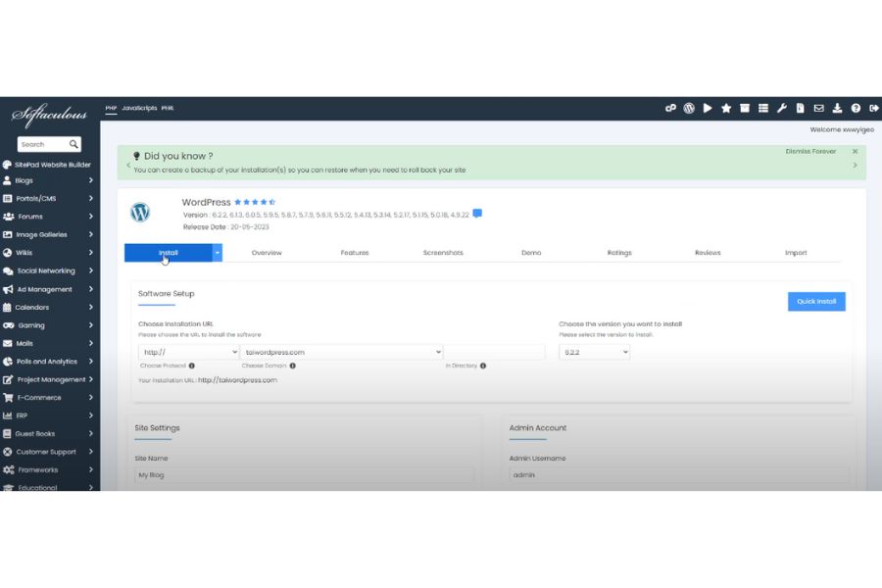882x588 pixels.
Task: Switch to the Screenshots tab
Action: tap(443, 253)
